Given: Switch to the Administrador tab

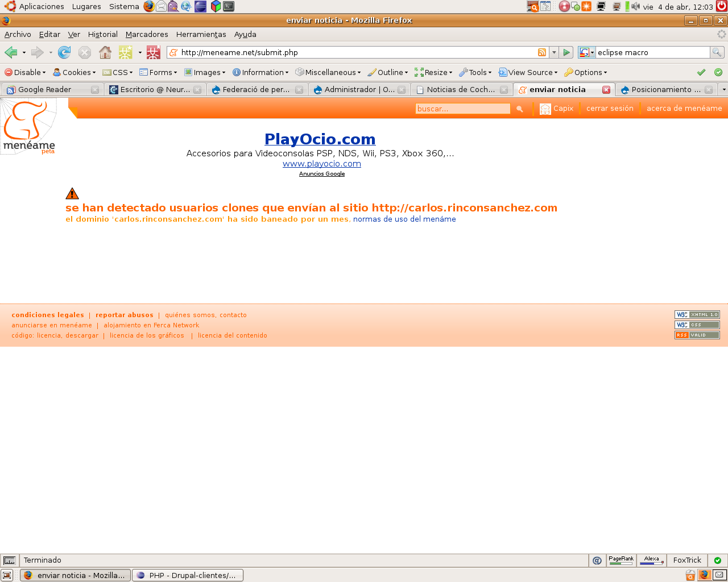Looking at the screenshot, I should pyautogui.click(x=359, y=89).
